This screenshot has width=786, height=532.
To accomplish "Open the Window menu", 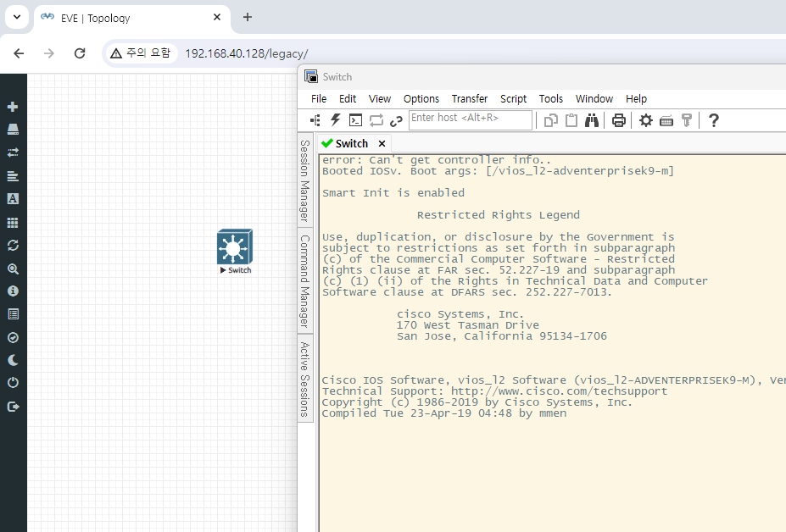I will tap(594, 98).
